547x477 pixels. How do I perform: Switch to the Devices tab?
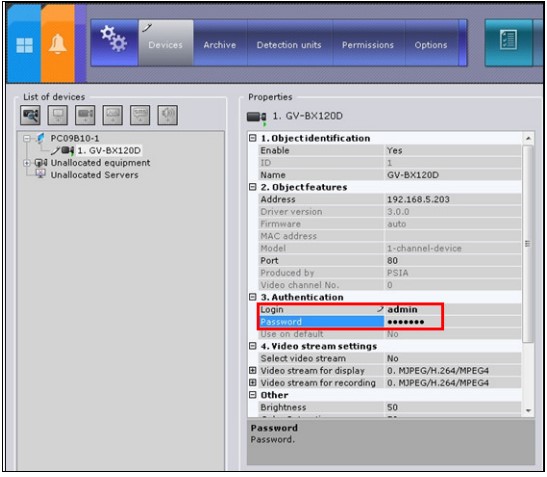(166, 43)
